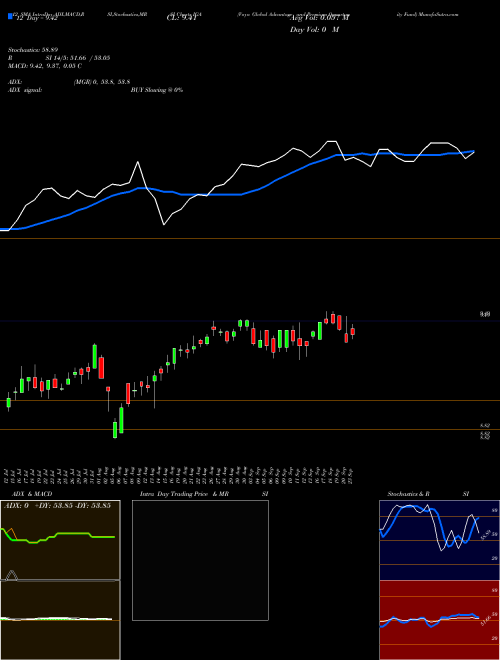500x660 pixels.
Task: Click the blue 12 Day SMA legend square
Action: [x=10, y=16]
